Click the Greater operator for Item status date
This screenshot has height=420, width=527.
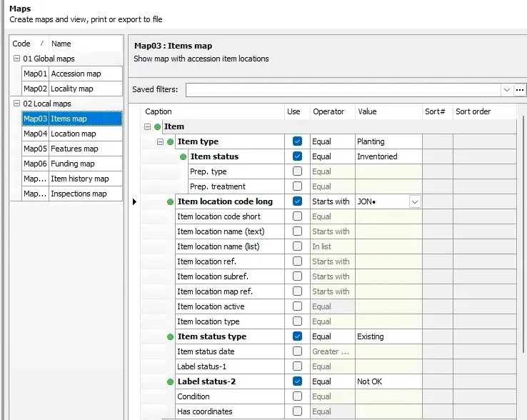332,351
